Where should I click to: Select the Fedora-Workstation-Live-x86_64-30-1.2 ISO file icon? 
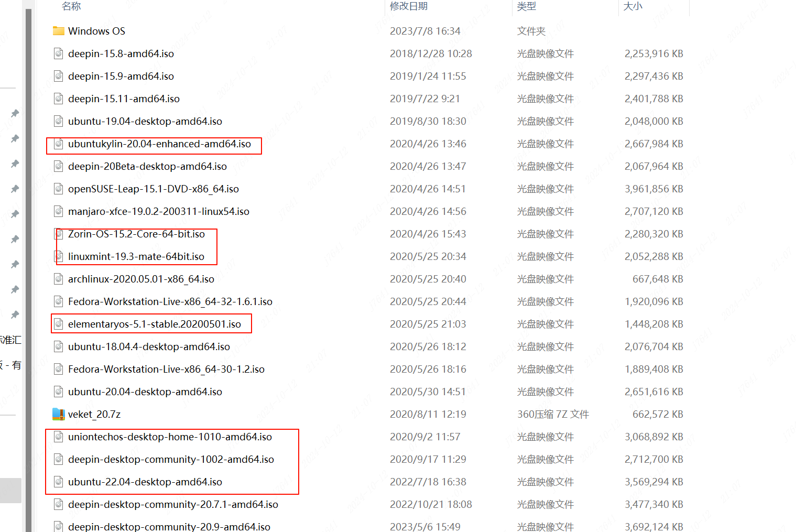click(59, 369)
